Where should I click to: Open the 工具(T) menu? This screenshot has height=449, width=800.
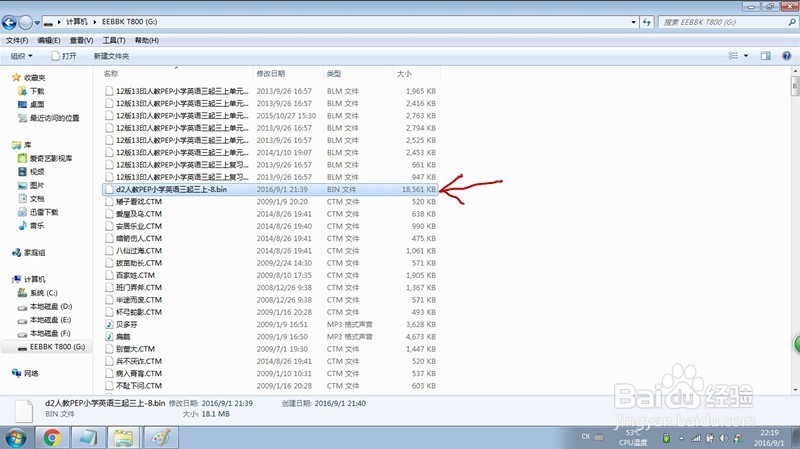tap(114, 40)
